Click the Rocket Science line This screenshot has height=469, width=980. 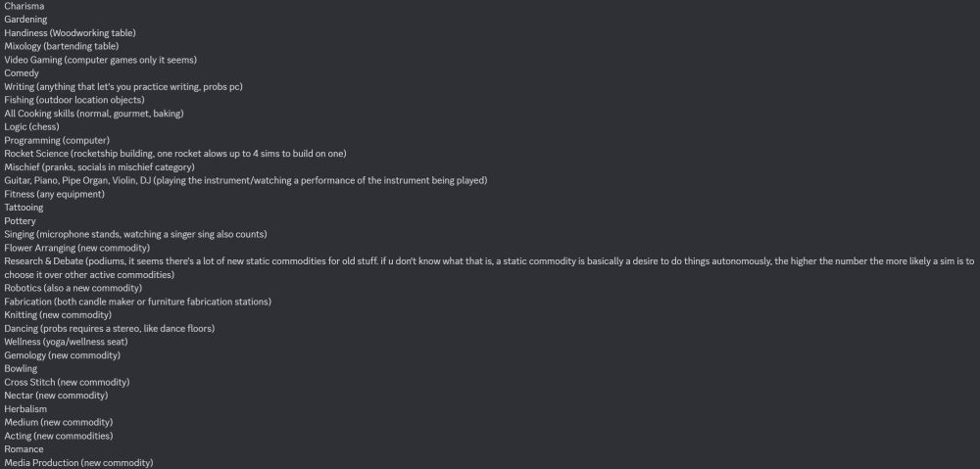pos(175,154)
